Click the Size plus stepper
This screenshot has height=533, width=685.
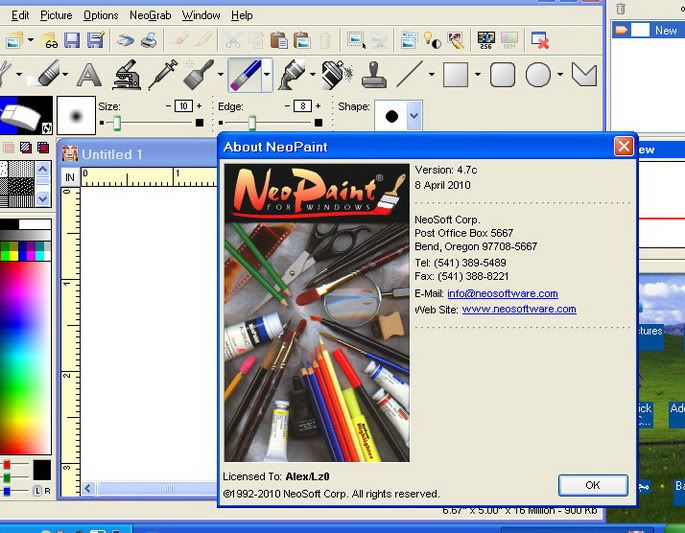(x=199, y=106)
